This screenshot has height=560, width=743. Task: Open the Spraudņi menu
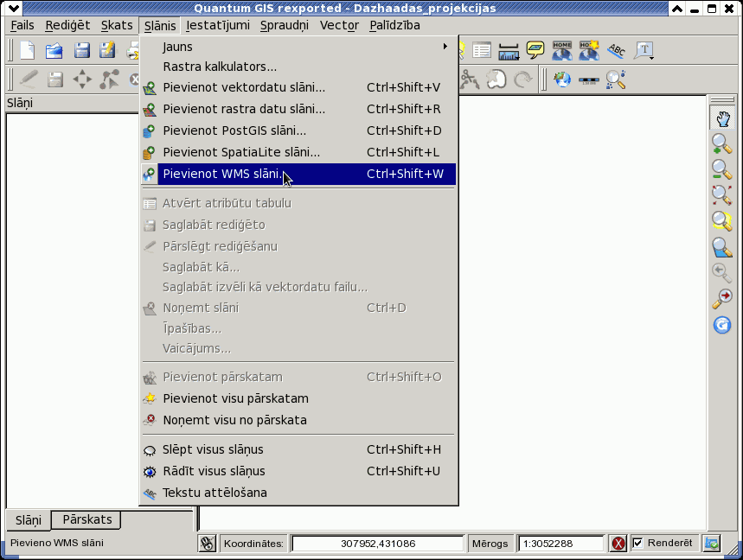pyautogui.click(x=285, y=25)
